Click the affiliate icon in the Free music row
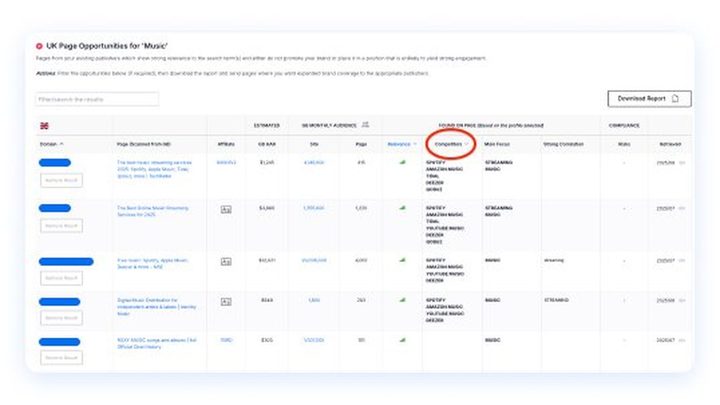Screen dimensions: 720x405 [226, 262]
